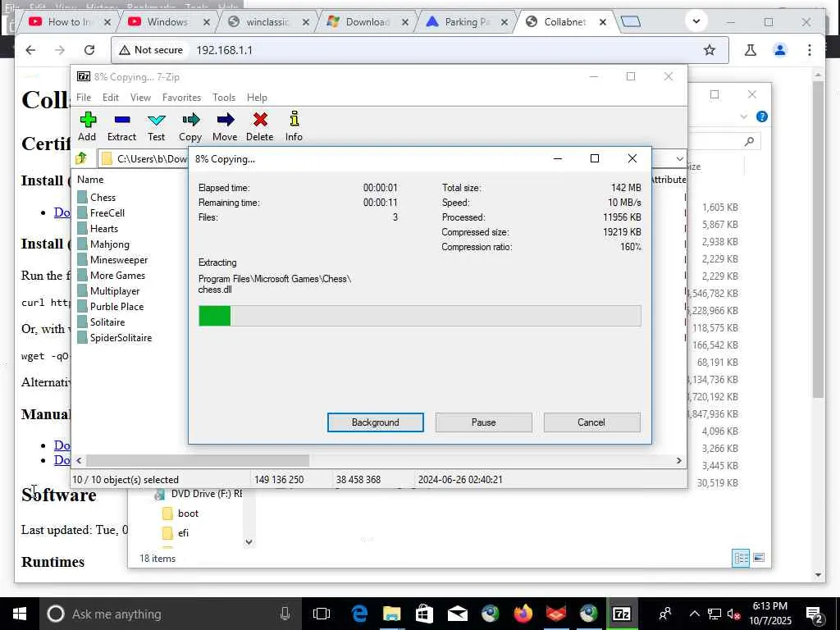The width and height of the screenshot is (840, 630).
Task: Click the Chrome page vertical scrollbar thumb
Action: (x=818, y=239)
